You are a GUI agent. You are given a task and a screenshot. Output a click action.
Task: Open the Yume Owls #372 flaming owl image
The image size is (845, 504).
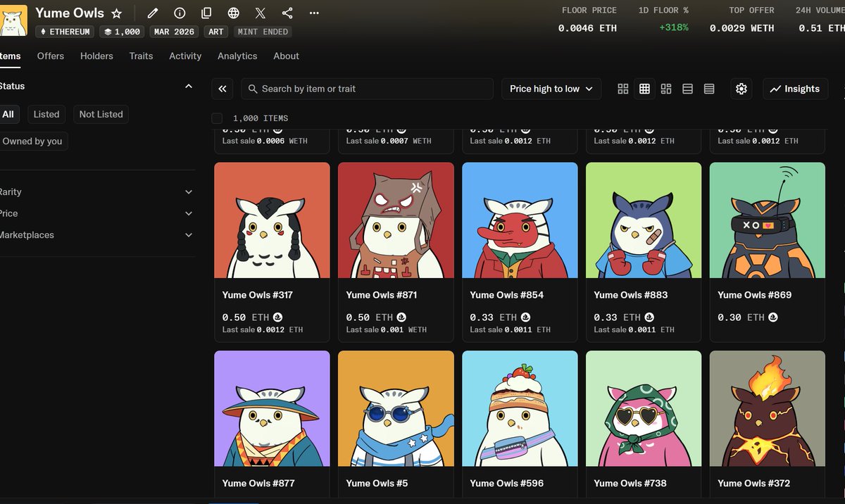pos(768,408)
